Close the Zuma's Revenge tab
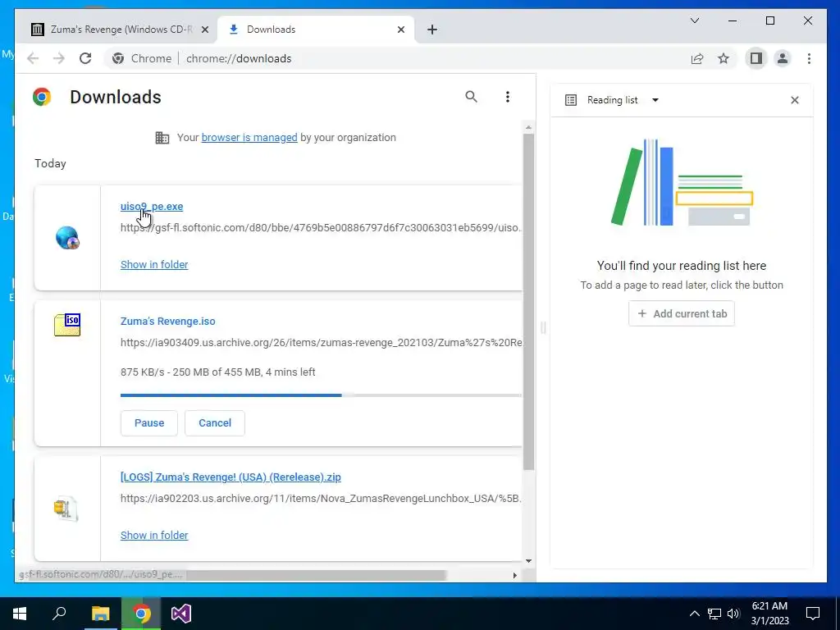The width and height of the screenshot is (840, 630). (204, 30)
